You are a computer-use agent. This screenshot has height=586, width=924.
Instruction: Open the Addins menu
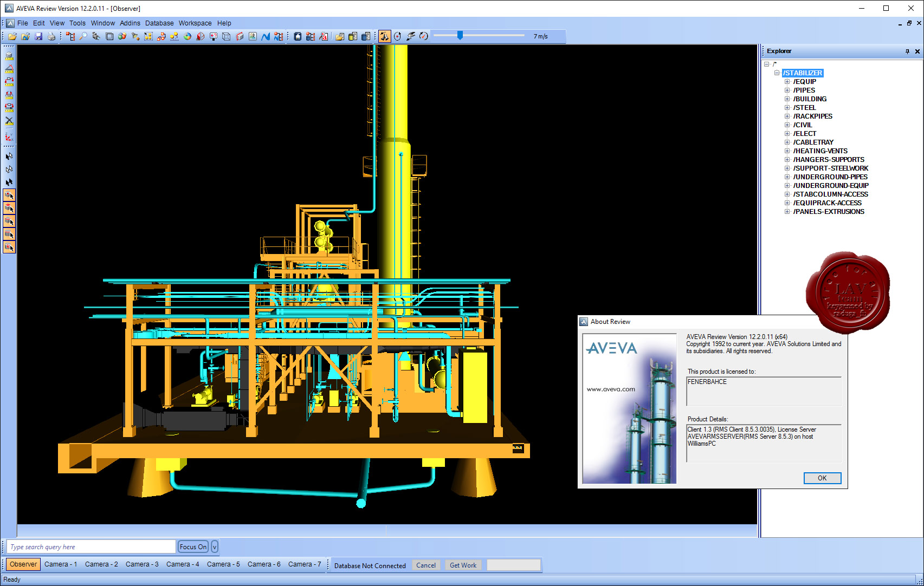tap(130, 23)
